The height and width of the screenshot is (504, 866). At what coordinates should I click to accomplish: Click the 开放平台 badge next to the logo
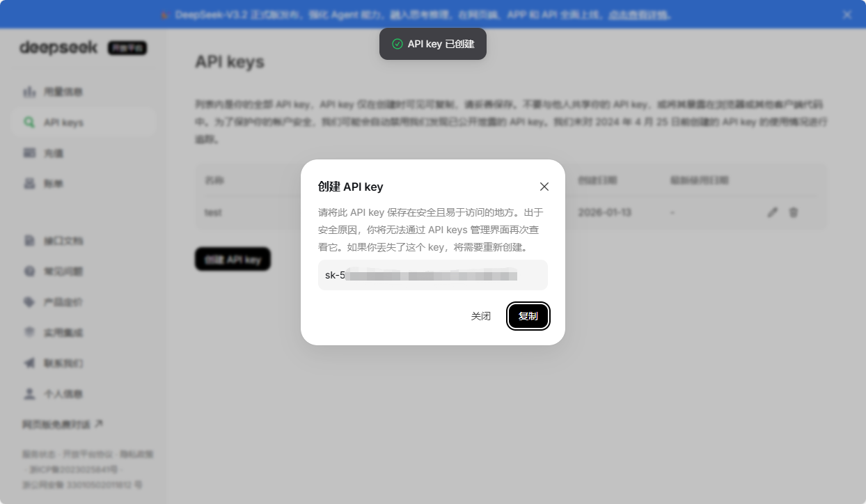pyautogui.click(x=127, y=48)
